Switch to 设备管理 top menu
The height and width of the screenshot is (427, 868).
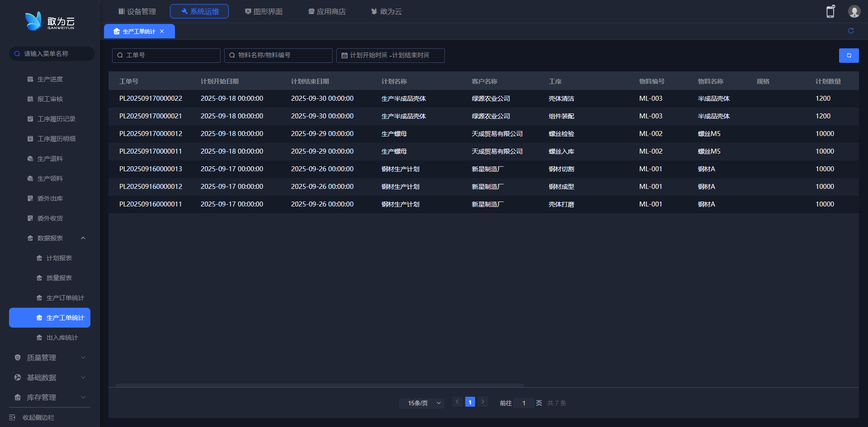137,11
